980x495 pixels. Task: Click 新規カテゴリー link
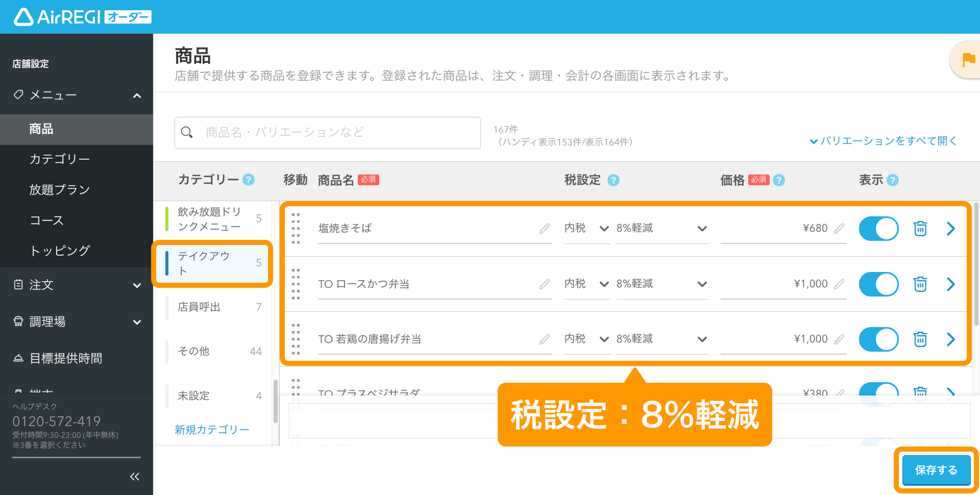(x=212, y=430)
